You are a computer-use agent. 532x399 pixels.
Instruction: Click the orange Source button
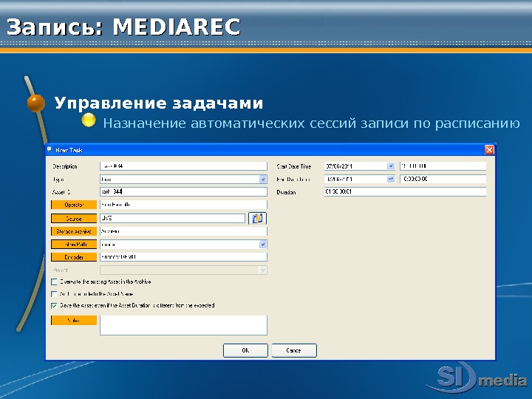[74, 219]
